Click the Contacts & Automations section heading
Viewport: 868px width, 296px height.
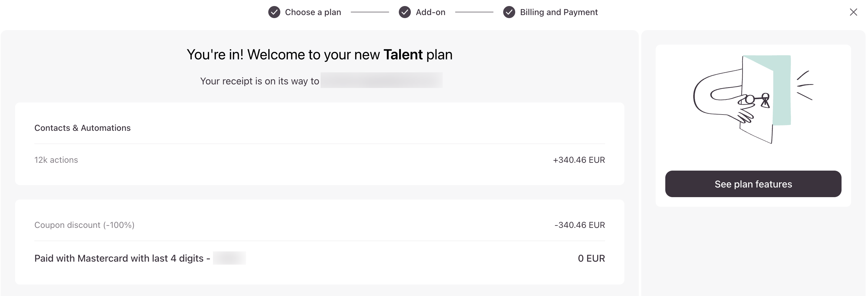[82, 128]
